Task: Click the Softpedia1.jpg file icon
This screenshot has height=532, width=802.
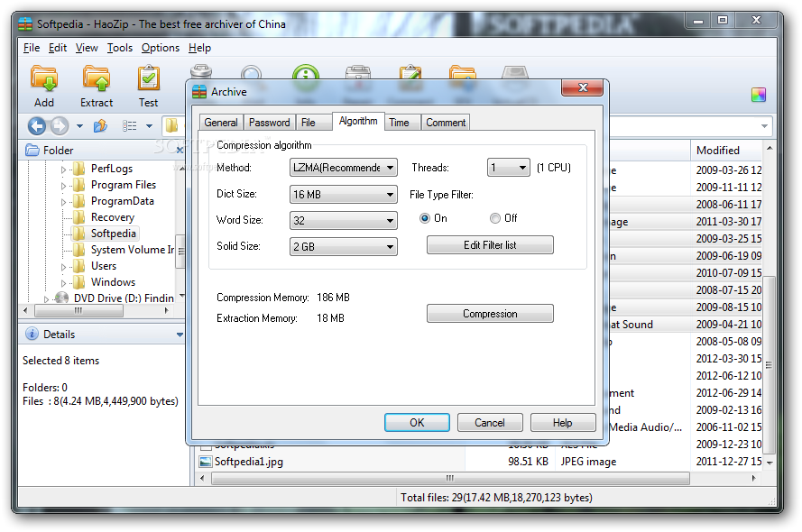Action: 206,462
